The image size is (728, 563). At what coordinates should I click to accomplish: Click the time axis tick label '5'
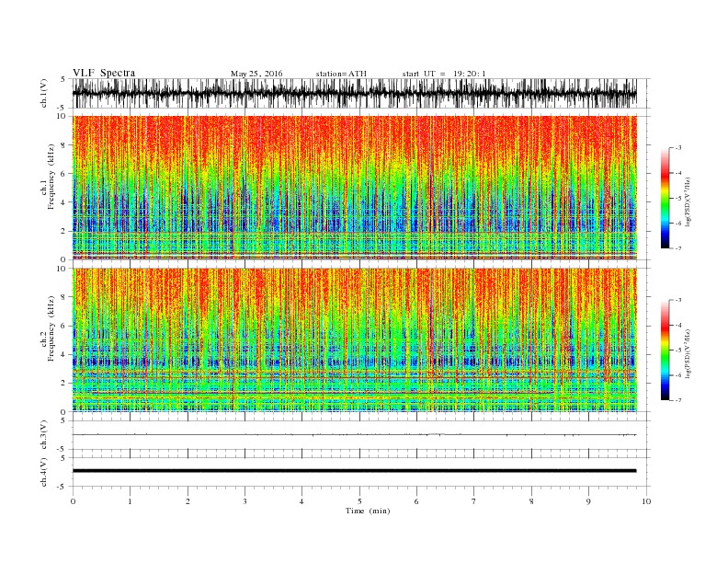pyautogui.click(x=359, y=501)
